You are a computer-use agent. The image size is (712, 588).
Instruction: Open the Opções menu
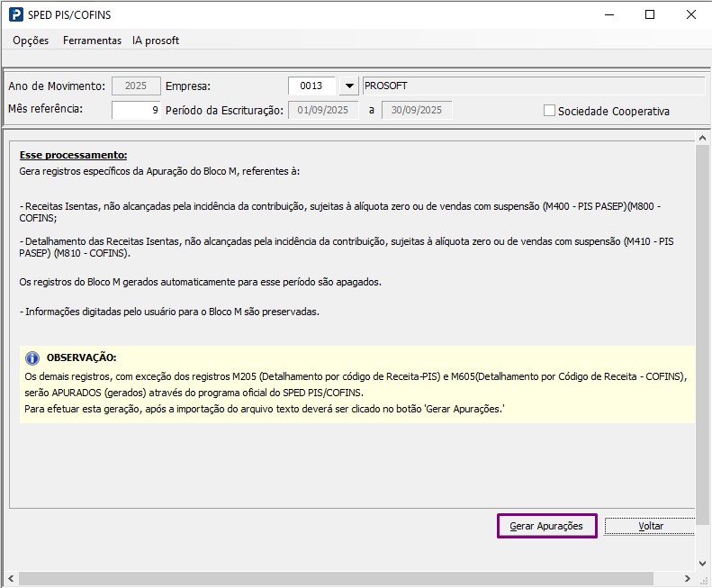[x=31, y=41]
